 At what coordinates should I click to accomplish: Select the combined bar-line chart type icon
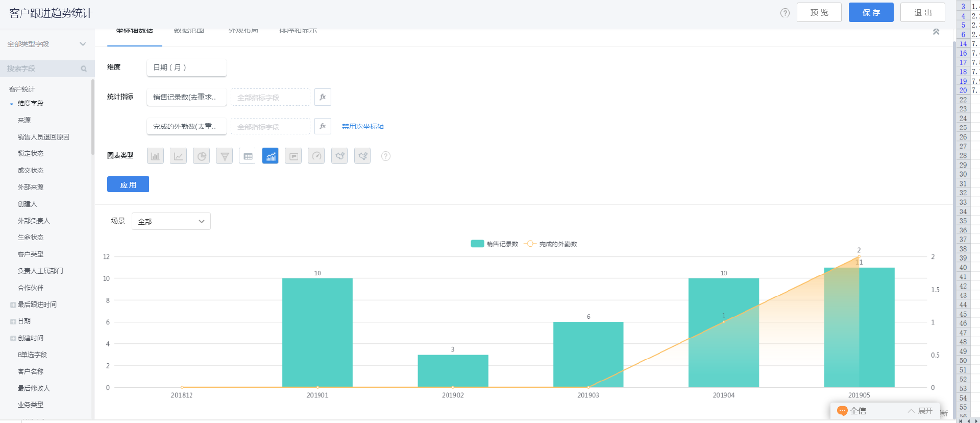click(271, 156)
